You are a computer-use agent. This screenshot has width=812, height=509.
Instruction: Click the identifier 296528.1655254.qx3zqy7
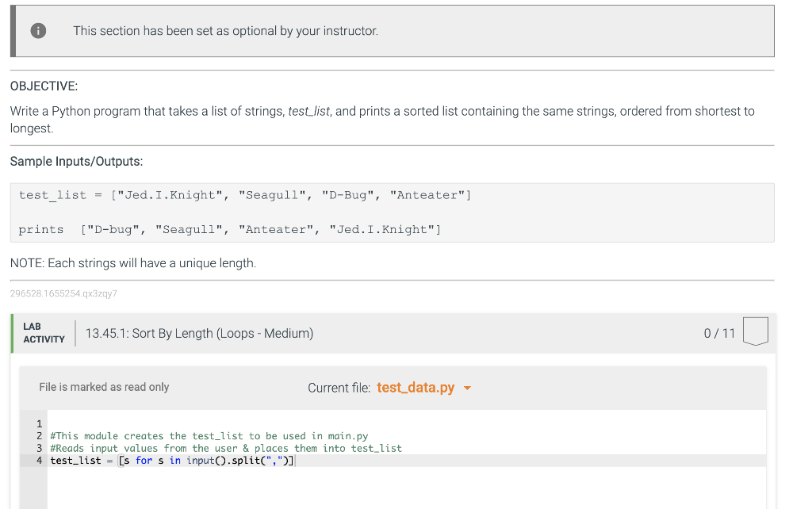click(x=63, y=293)
